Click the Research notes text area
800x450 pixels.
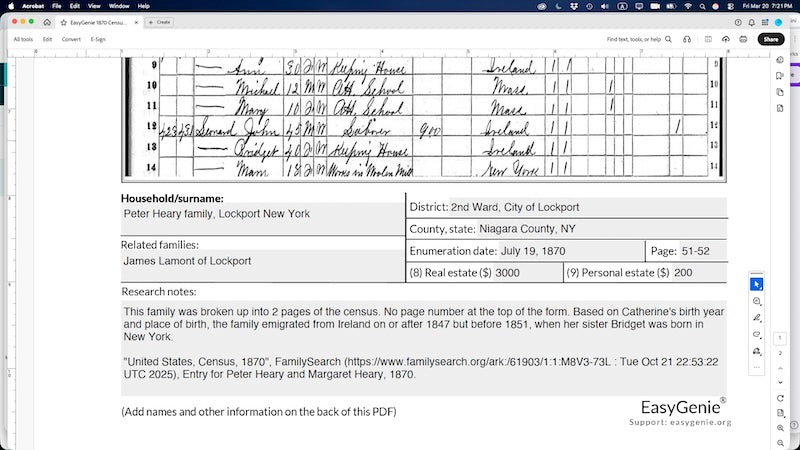[424, 348]
